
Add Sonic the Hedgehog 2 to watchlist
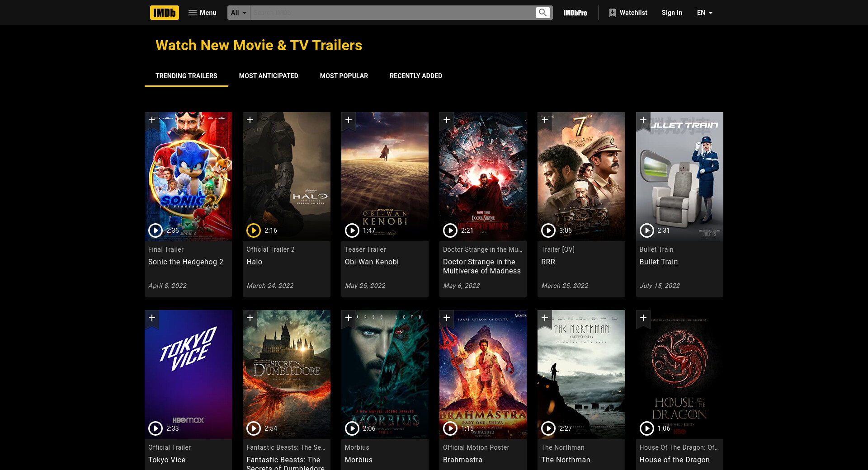tap(152, 120)
